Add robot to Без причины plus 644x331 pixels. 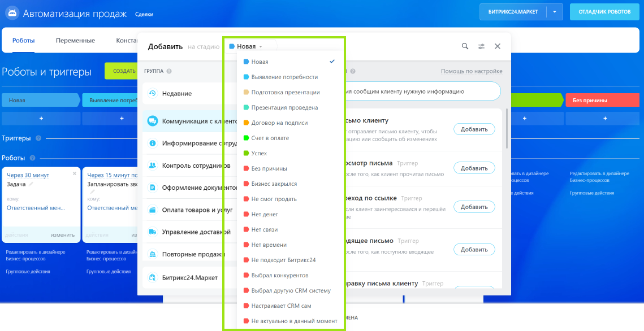coord(604,118)
